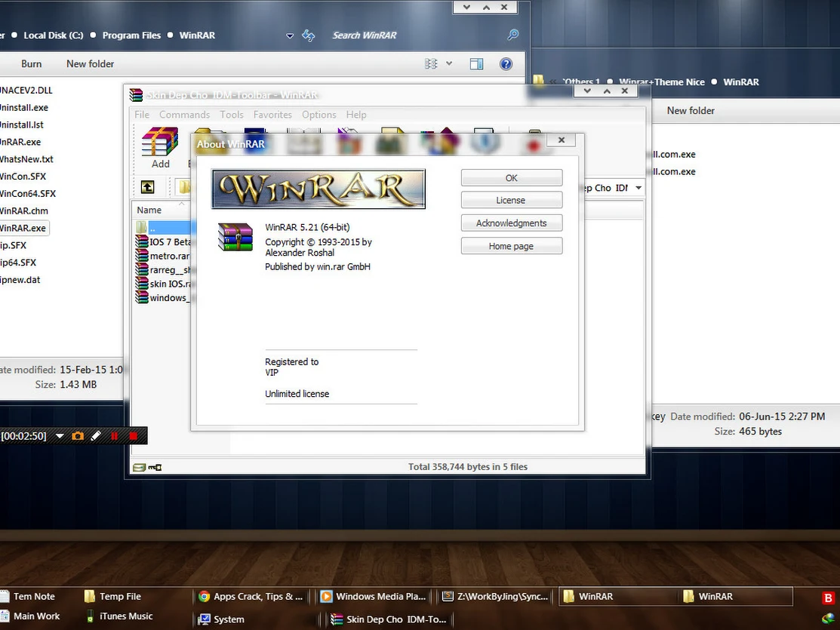Select skin IOS.rar in the list

click(x=163, y=284)
